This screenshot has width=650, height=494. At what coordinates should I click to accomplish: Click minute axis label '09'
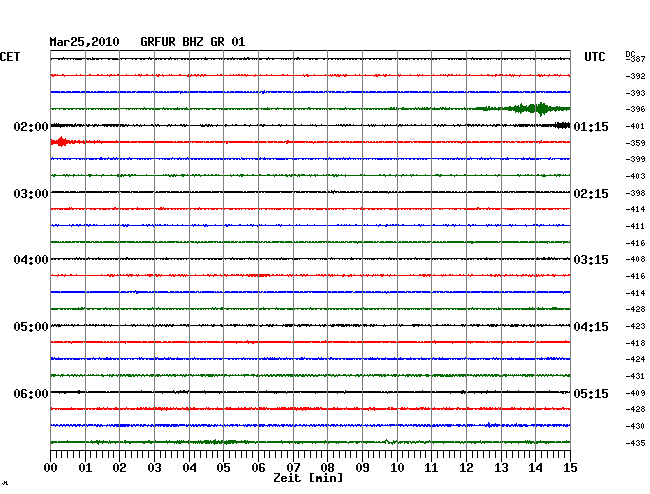[x=362, y=468]
